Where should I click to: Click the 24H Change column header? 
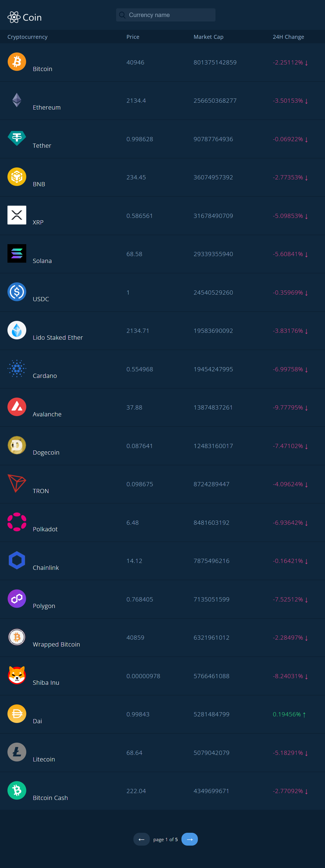pos(288,37)
